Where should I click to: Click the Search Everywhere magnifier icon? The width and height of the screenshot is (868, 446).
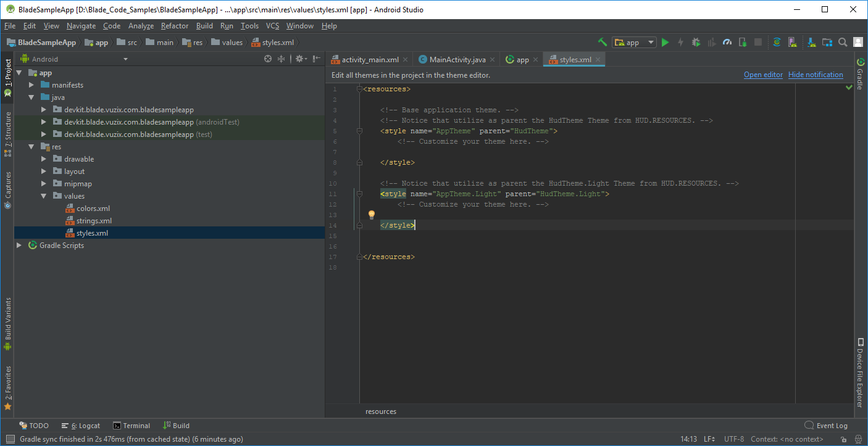843,42
